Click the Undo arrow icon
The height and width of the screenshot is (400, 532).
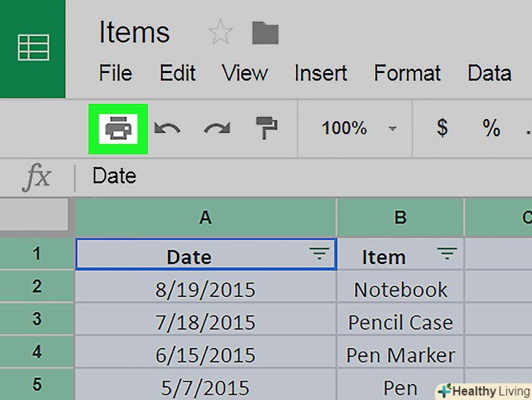tap(167, 129)
